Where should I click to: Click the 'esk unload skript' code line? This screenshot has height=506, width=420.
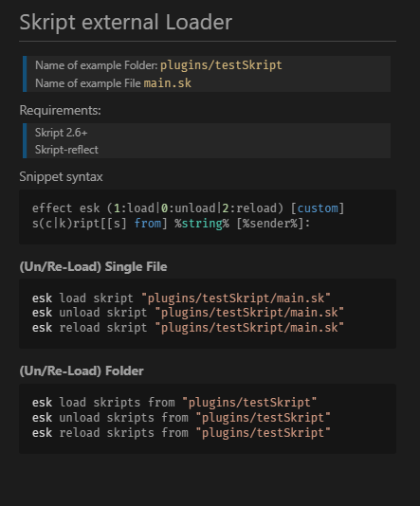[x=188, y=313]
